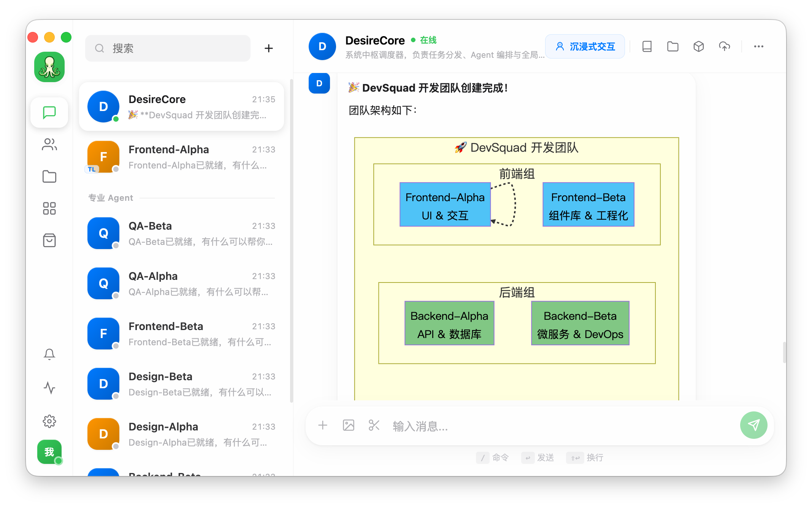Open the three-dots more options menu
Screen dimensions: 812x508
[758, 46]
